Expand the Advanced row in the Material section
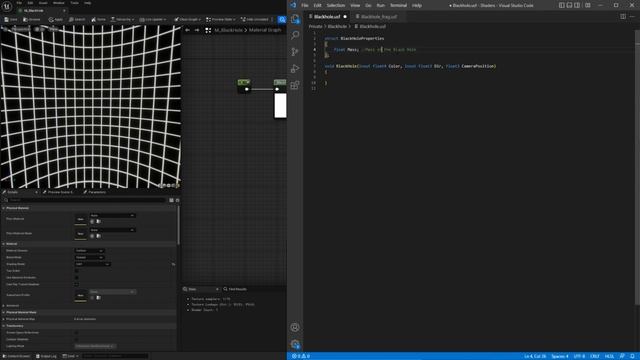Screen dimensions: 640x360 point(4,305)
